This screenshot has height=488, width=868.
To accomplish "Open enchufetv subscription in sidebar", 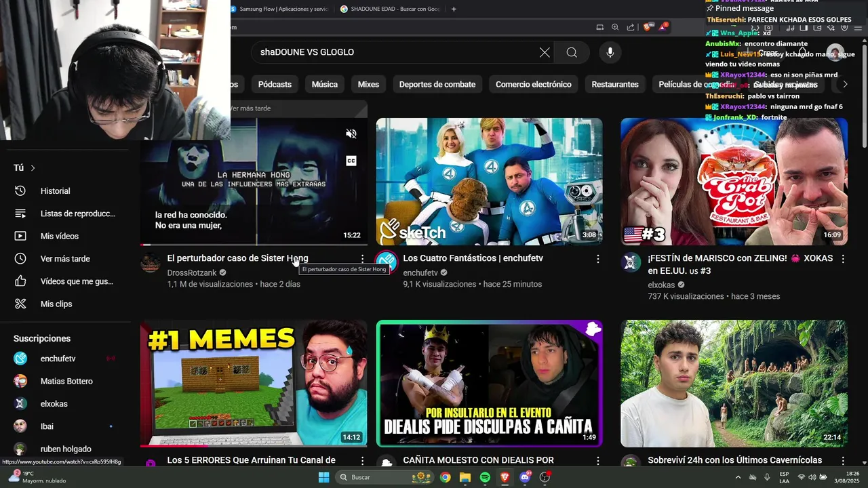I will click(64, 359).
